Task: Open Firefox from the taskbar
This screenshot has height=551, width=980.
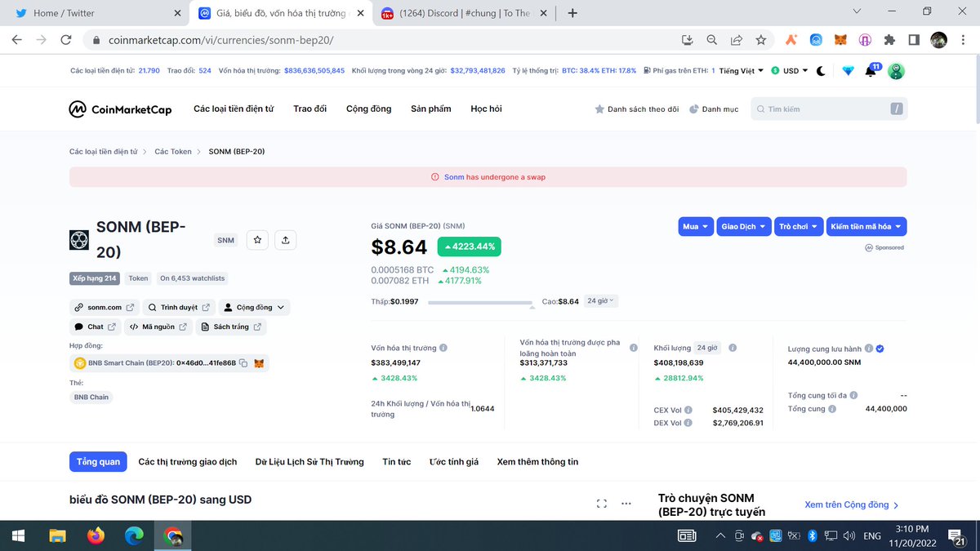Action: click(x=96, y=535)
